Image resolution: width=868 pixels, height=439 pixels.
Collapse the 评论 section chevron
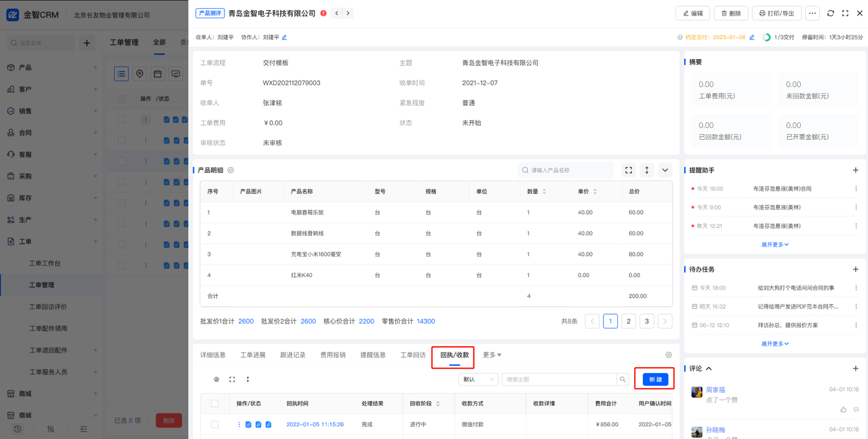click(x=709, y=368)
